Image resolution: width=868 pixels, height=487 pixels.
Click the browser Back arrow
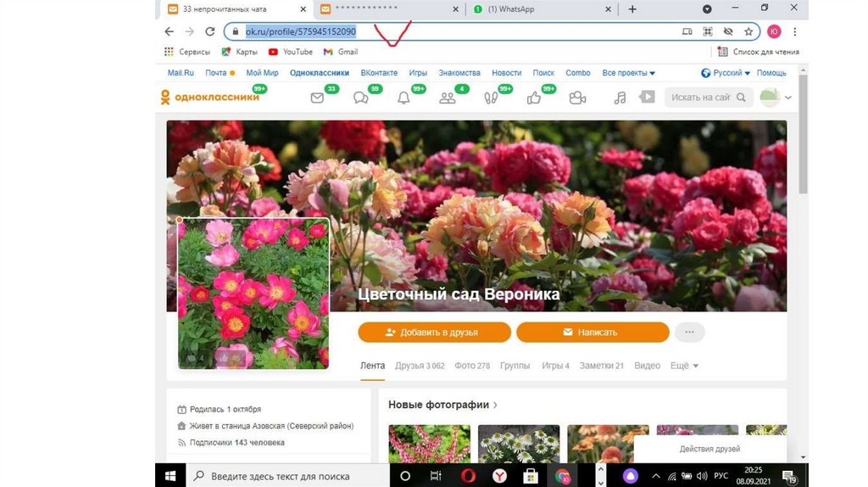(x=170, y=31)
